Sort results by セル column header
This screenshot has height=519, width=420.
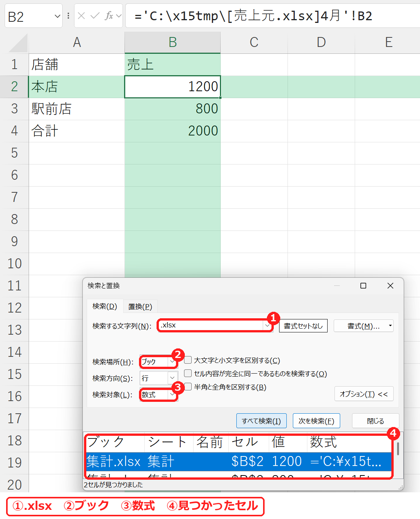point(249,442)
